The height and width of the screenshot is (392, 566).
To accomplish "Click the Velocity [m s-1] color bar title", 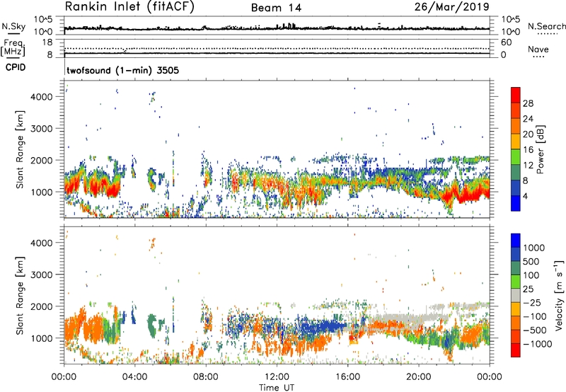I will tap(559, 295).
